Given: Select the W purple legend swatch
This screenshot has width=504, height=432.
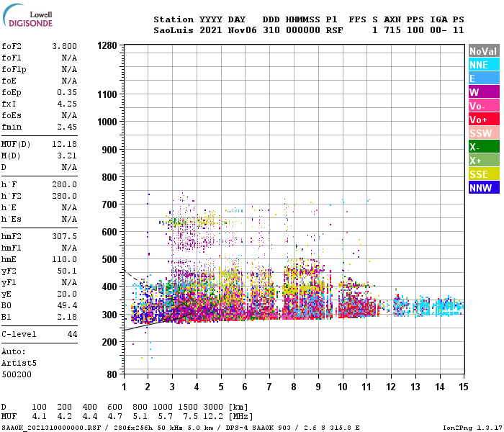Looking at the screenshot, I should pyautogui.click(x=484, y=92).
